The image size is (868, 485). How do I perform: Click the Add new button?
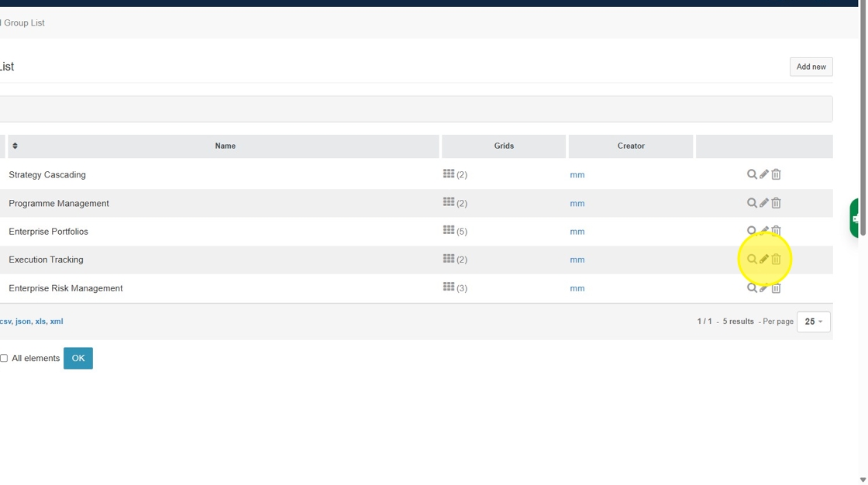click(811, 67)
